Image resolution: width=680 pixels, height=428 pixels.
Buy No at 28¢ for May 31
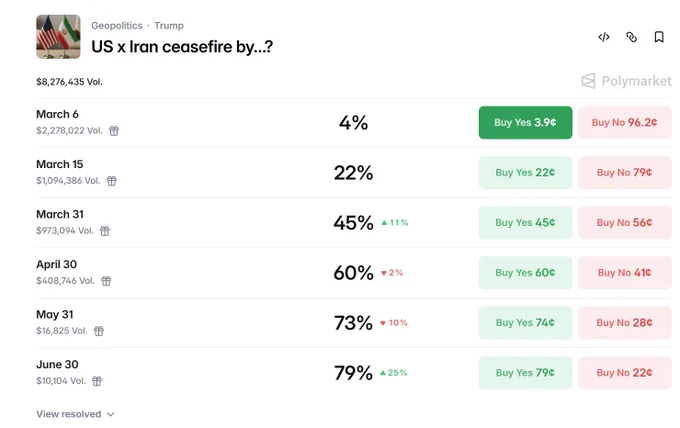point(624,323)
